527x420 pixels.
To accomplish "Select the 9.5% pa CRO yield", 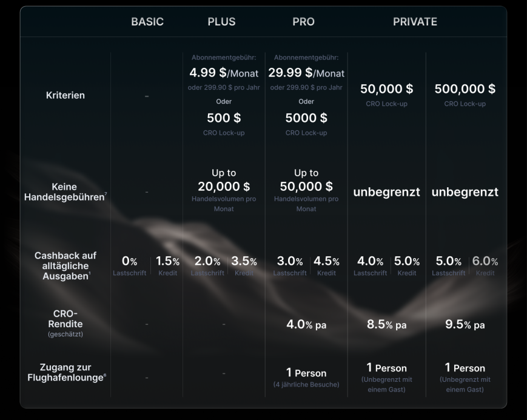I will (x=465, y=325).
